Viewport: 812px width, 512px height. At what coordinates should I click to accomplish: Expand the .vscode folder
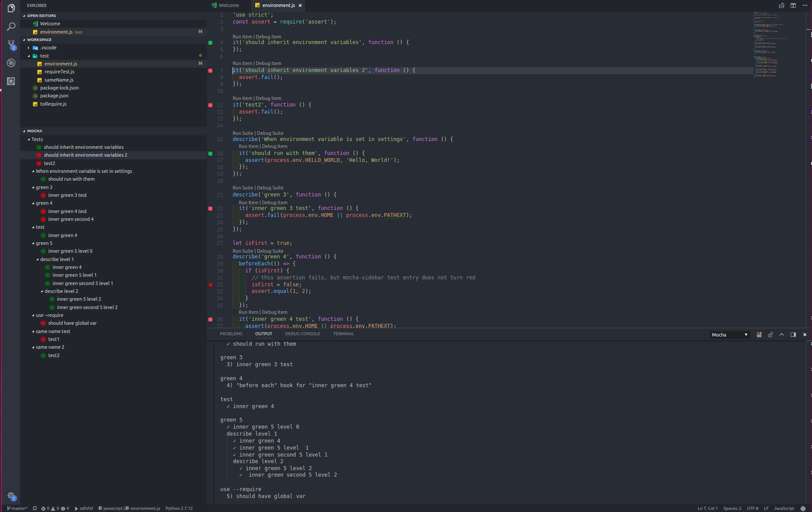click(x=29, y=48)
